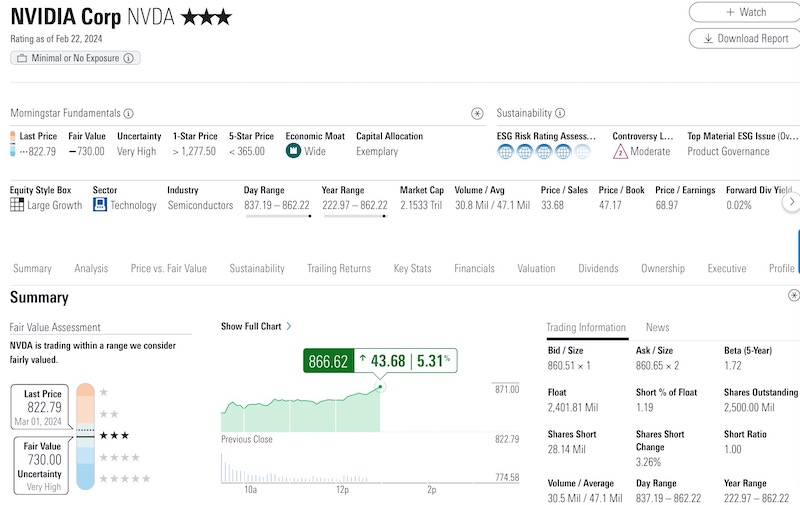800x505 pixels.
Task: Select the News tab
Action: click(657, 327)
